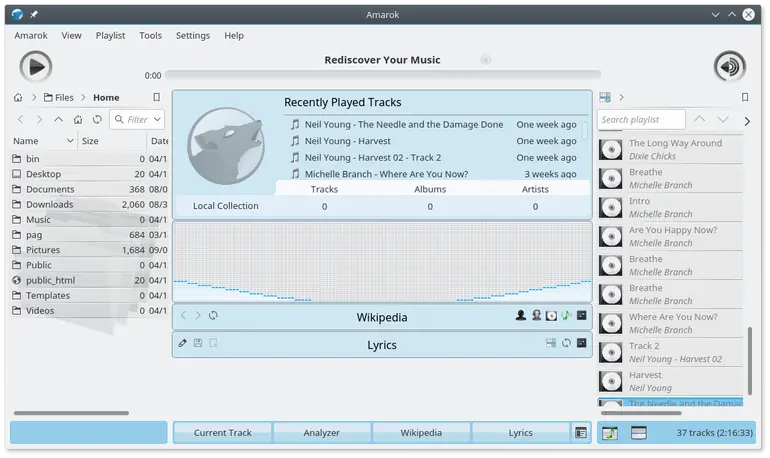Select playlist track Are You Happy Now?
This screenshot has height=458, width=770.
[670, 236]
